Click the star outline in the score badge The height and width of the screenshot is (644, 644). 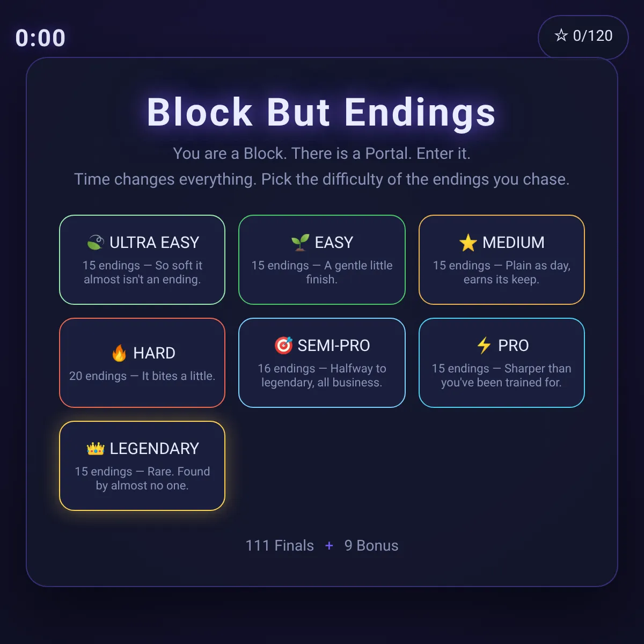[561, 35]
